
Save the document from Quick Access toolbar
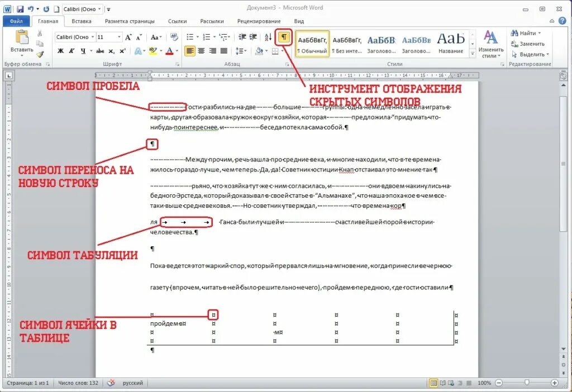click(20, 9)
